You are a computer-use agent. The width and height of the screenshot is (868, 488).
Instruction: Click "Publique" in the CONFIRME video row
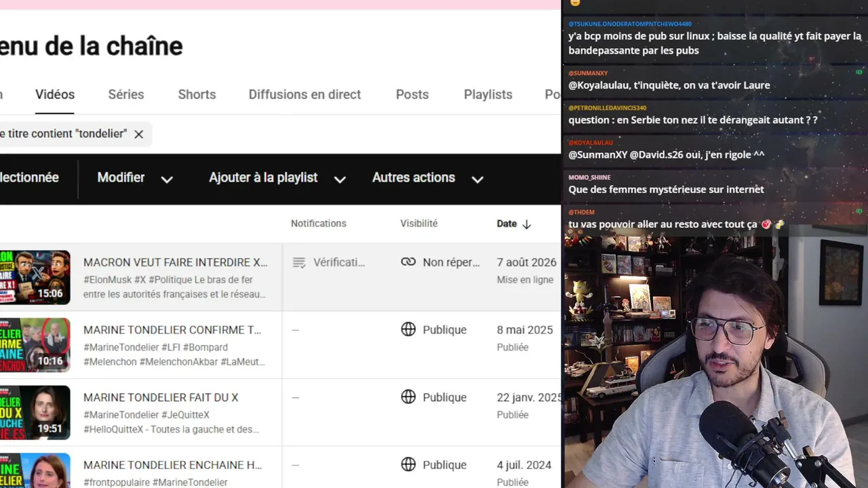[x=445, y=330]
